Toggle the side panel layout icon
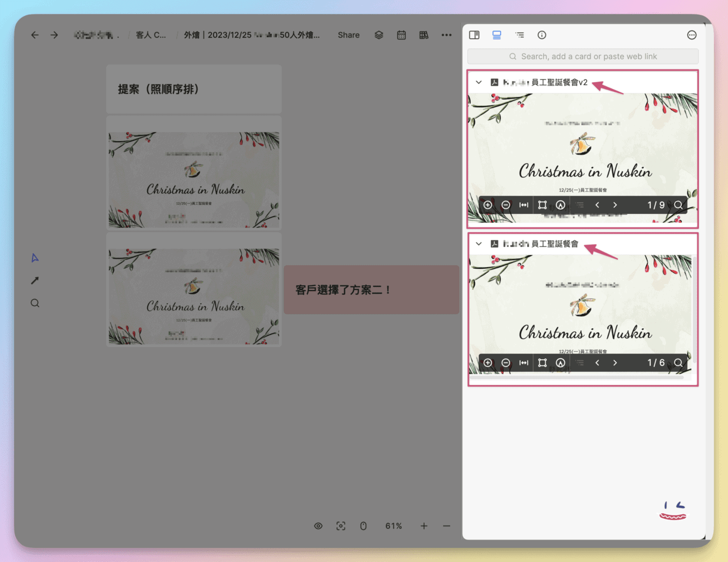The height and width of the screenshot is (562, 728). coord(474,35)
